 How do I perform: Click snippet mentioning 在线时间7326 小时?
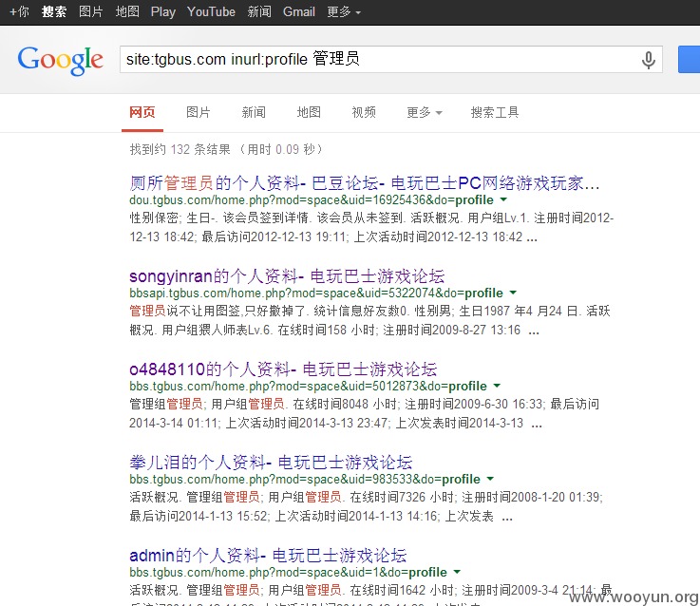click(366, 506)
